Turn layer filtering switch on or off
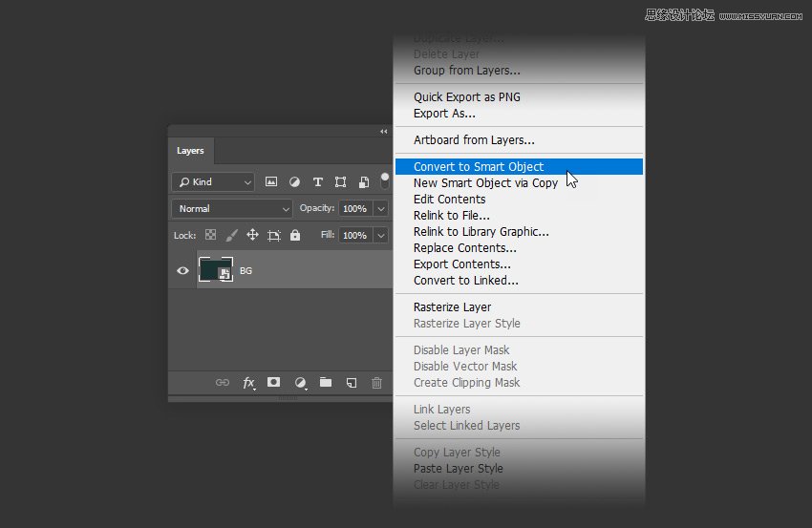Viewport: 812px width, 528px height. 385,180
